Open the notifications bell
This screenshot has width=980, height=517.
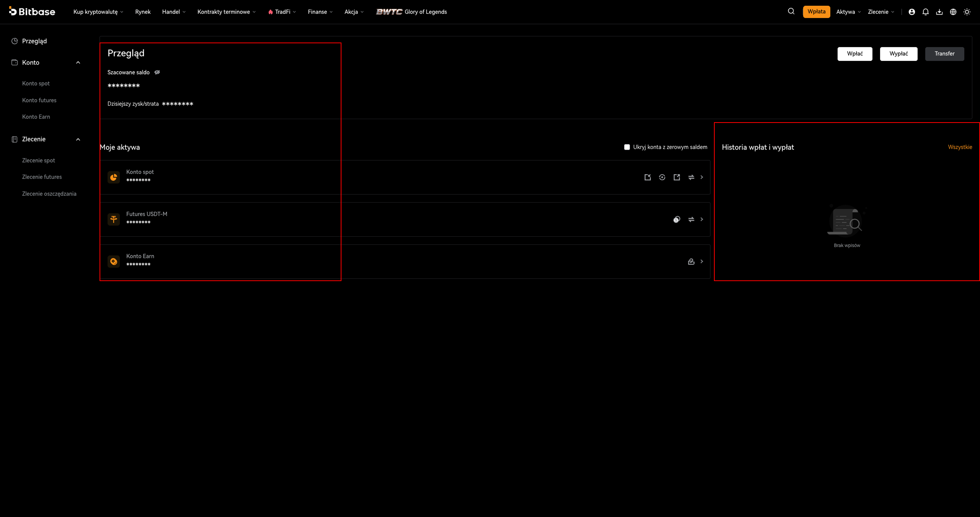(x=926, y=12)
